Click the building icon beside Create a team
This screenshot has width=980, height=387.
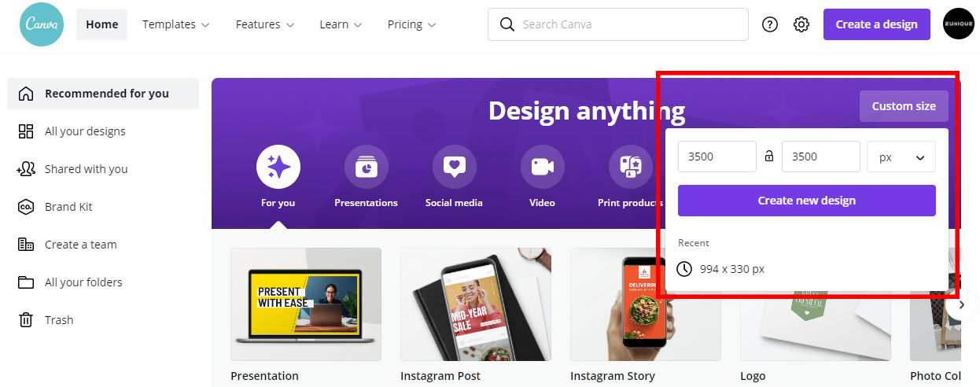tap(26, 245)
